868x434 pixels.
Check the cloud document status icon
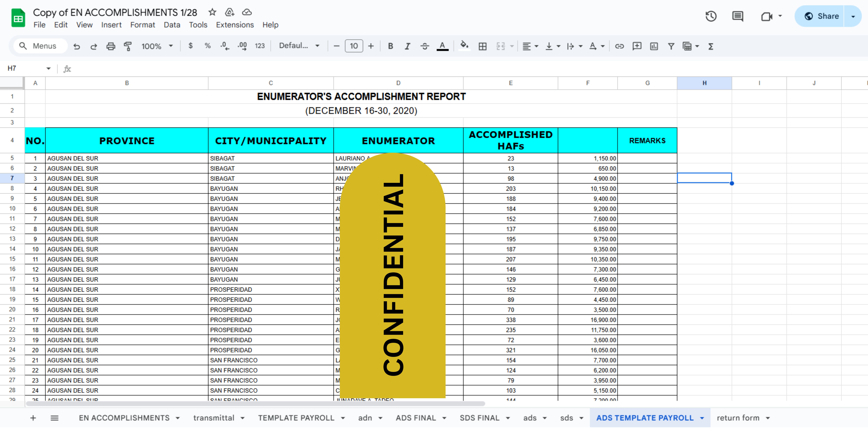(x=247, y=12)
